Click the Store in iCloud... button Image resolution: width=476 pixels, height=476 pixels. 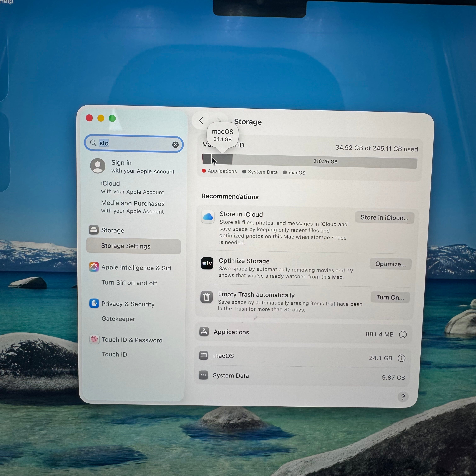pos(384,218)
